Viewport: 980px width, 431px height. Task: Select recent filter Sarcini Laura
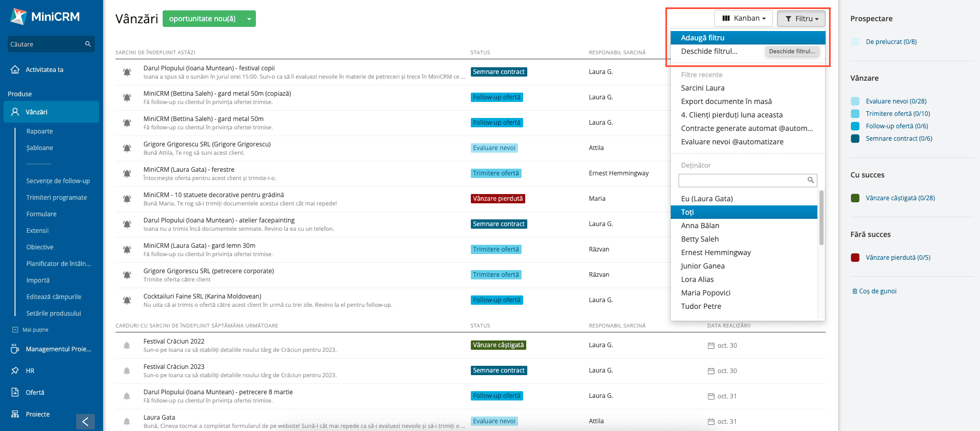703,88
